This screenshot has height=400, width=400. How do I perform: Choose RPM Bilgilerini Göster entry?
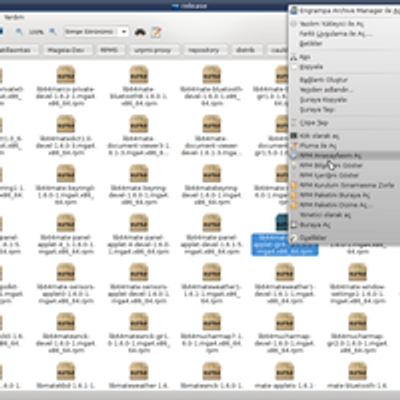(345, 165)
